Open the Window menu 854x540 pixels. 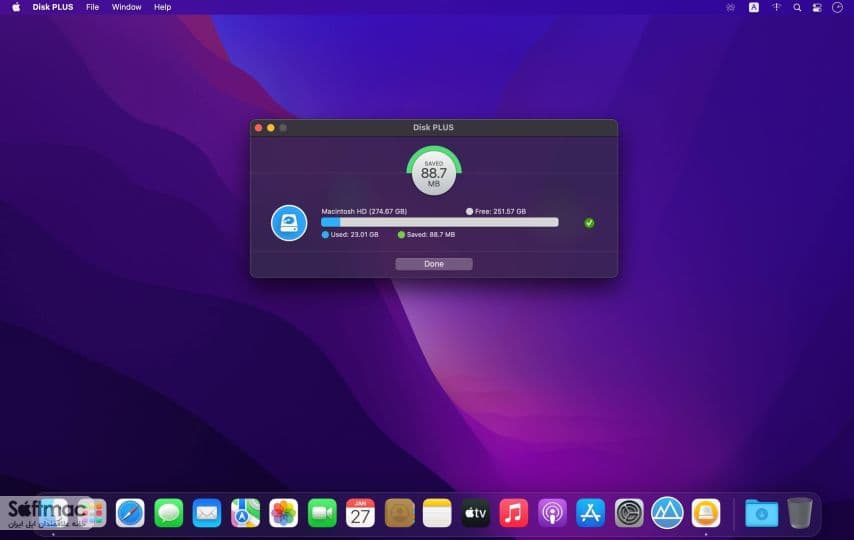[x=126, y=7]
